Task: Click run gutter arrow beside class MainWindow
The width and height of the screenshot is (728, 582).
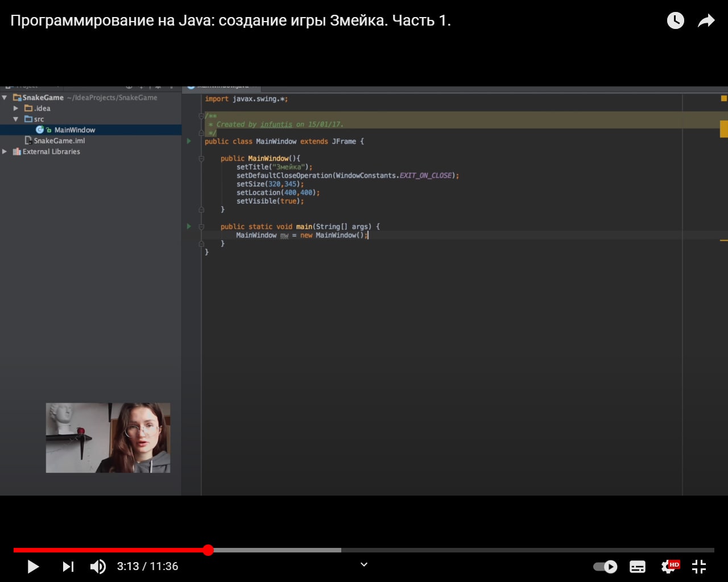Action: coord(189,141)
